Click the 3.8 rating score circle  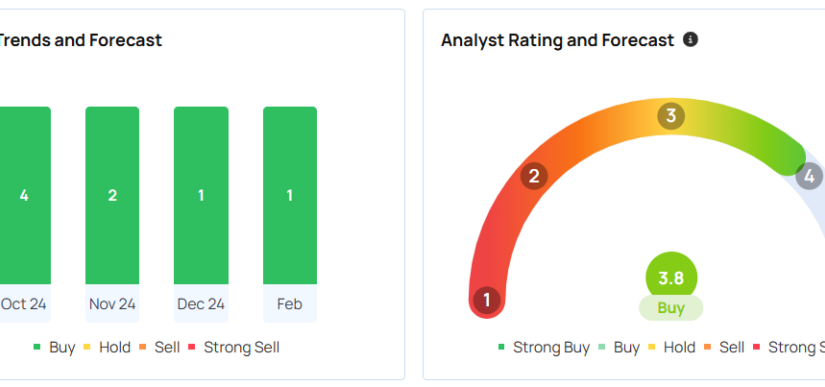click(671, 278)
